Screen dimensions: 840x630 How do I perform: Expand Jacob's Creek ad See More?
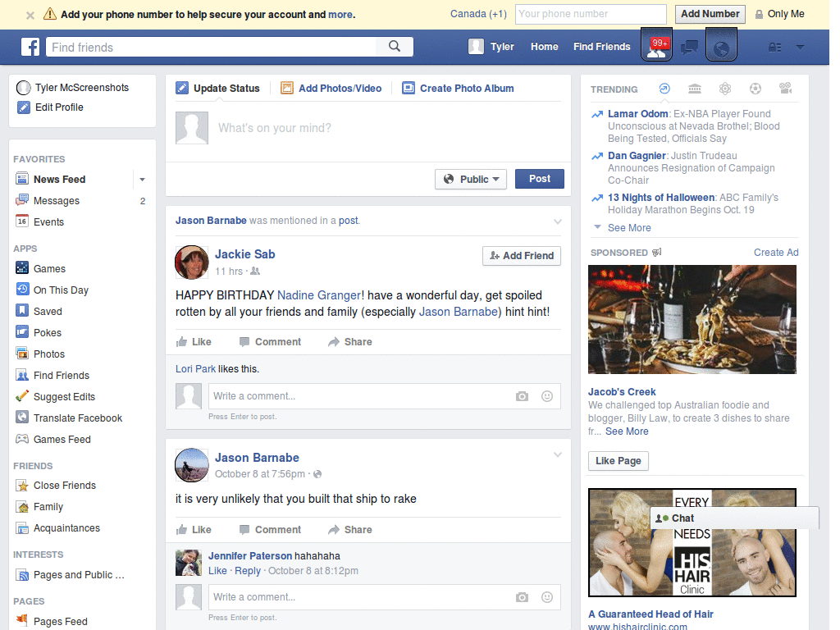tap(627, 431)
